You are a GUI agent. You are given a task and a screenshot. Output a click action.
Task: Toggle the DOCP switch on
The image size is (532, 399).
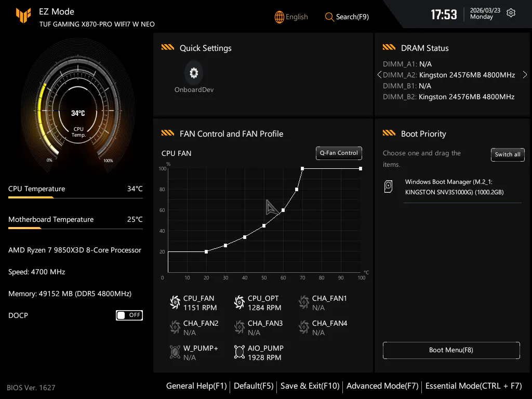[x=129, y=315]
